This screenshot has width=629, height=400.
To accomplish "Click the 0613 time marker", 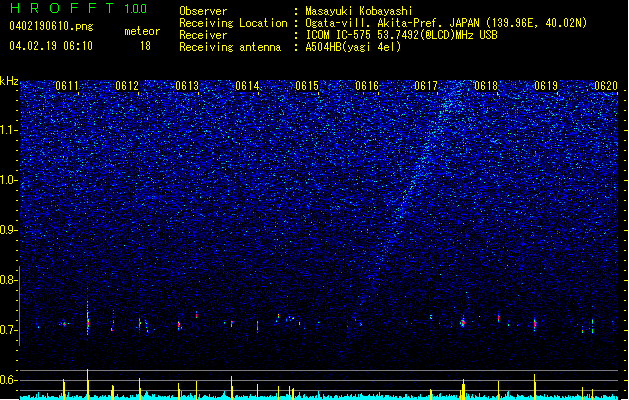I will click(187, 86).
